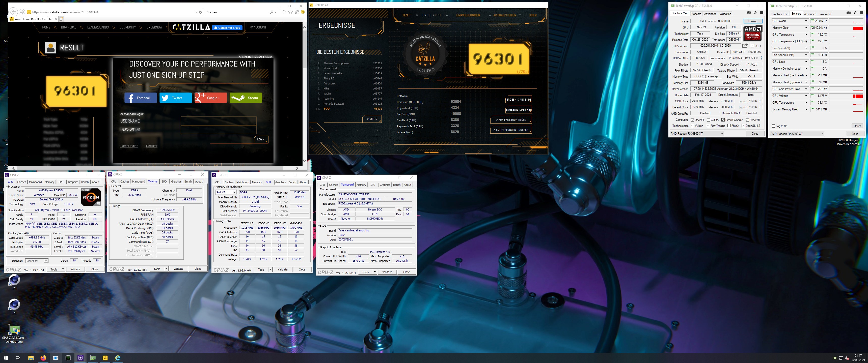Screen dimensions: 868x363
Task: Toggle the DirectCompute checkbox in GPU-Z
Action: click(723, 120)
